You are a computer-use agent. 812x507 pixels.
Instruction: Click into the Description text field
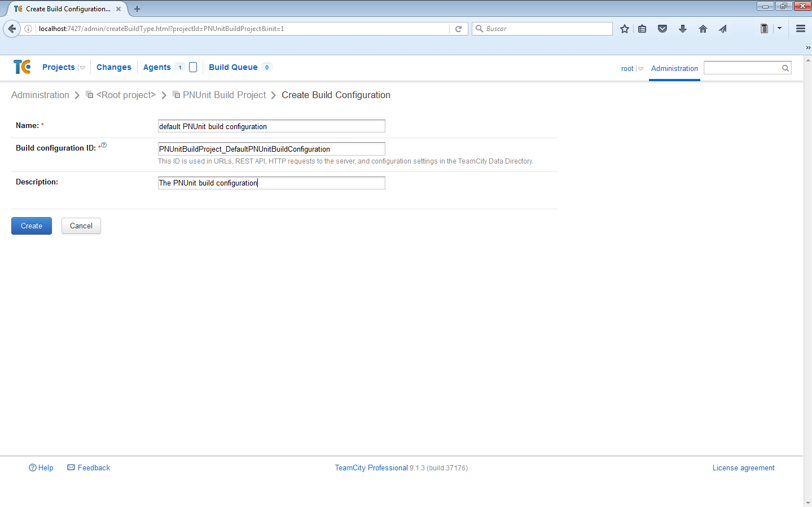[x=271, y=183]
